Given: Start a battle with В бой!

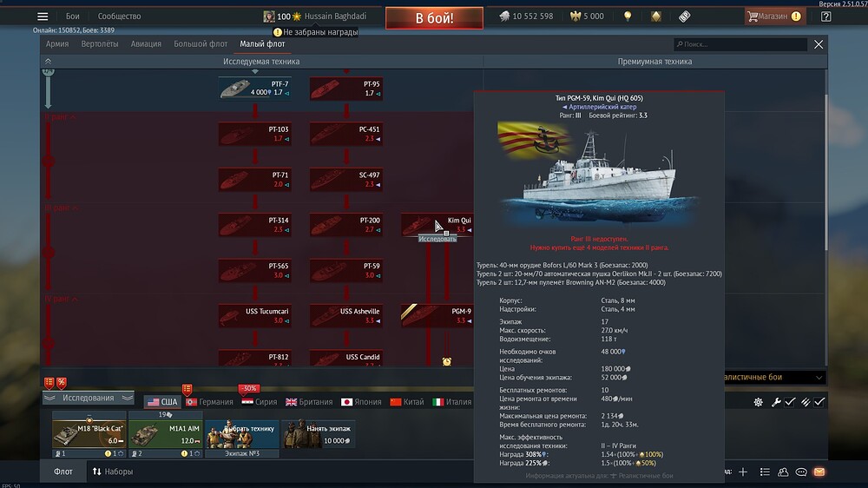Looking at the screenshot, I should (x=434, y=17).
